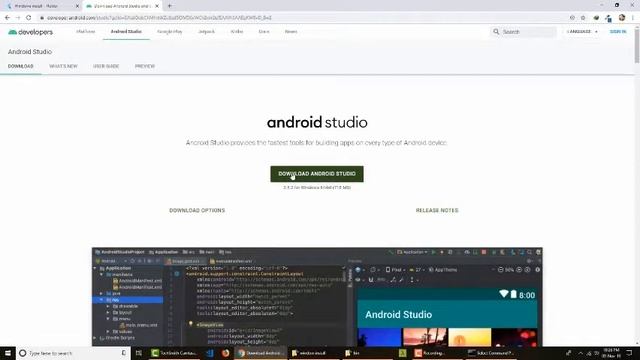This screenshot has height=360, width=640.
Task: Bookmark this page with the star icon
Action: point(583,18)
